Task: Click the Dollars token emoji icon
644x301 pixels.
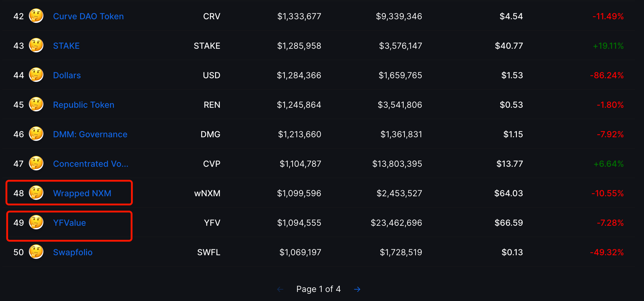Action: 36,75
